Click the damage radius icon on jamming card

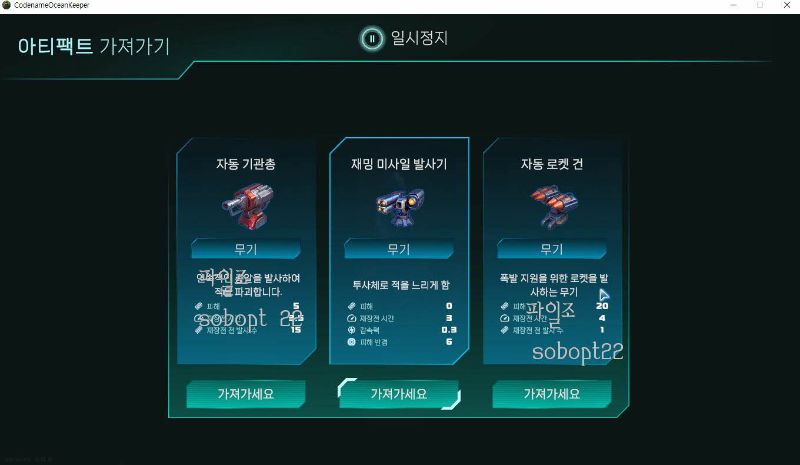pos(352,342)
